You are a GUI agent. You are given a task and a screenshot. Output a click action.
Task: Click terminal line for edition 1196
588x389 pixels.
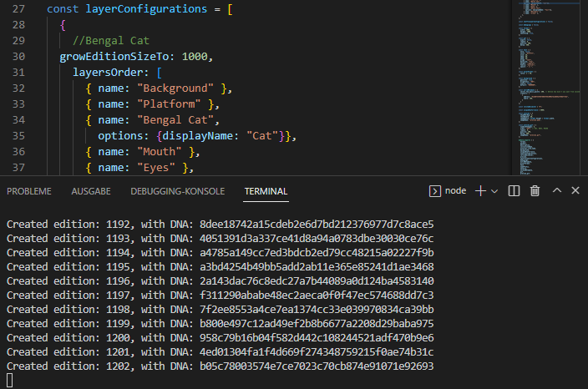(x=220, y=281)
